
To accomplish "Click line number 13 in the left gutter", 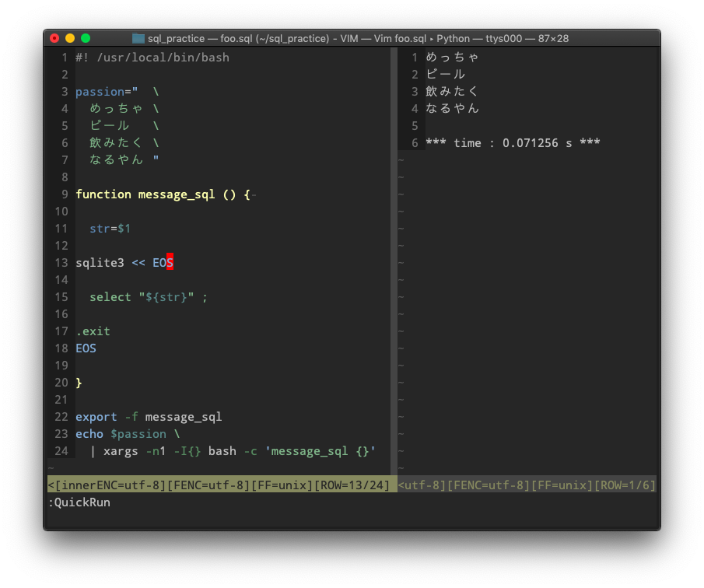I will 61,262.
